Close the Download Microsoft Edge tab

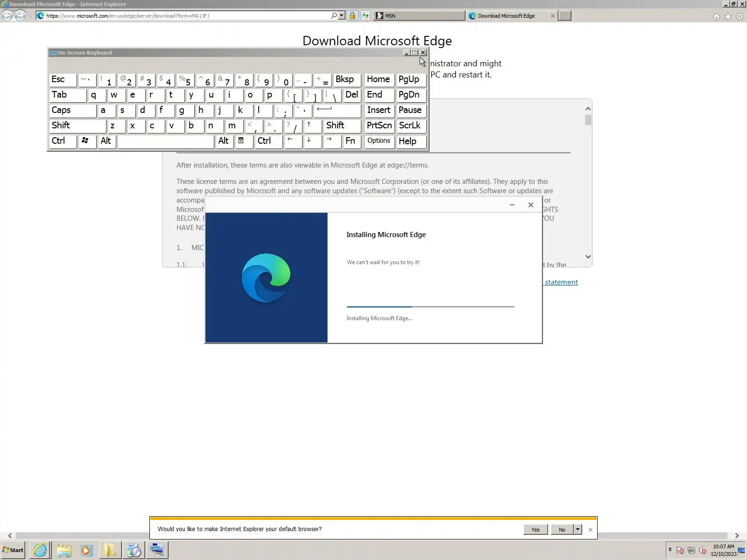(553, 16)
